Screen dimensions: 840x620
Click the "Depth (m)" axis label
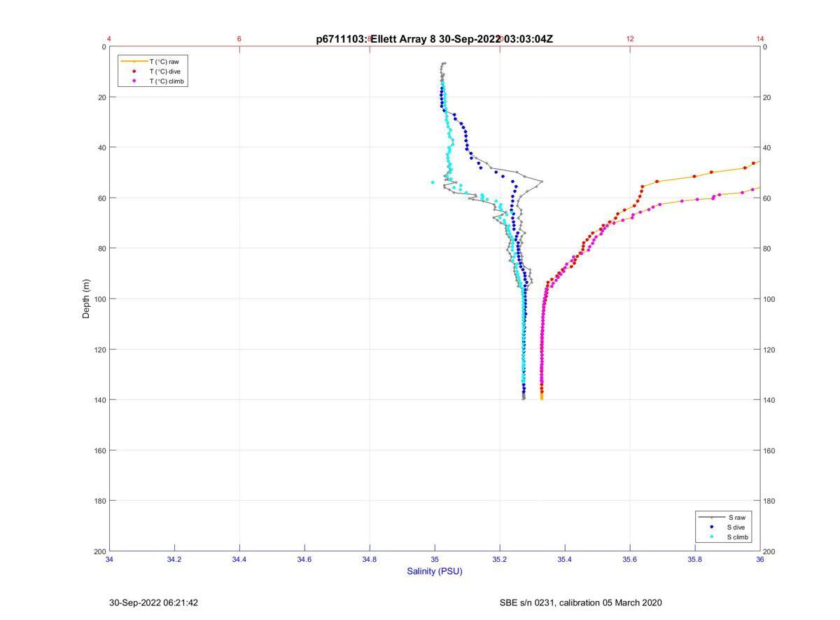point(87,298)
